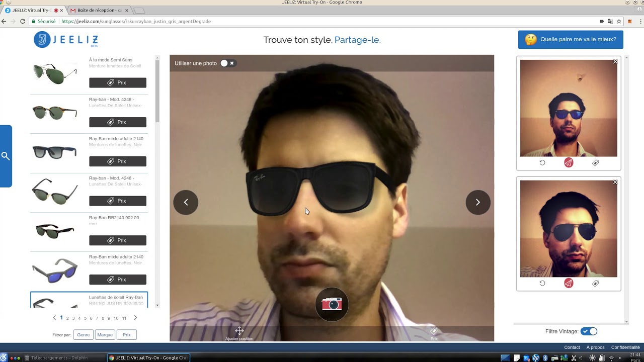This screenshot has width=644, height=362.
Task: Click the Wi-Fi network tray icon
Action: [612, 358]
